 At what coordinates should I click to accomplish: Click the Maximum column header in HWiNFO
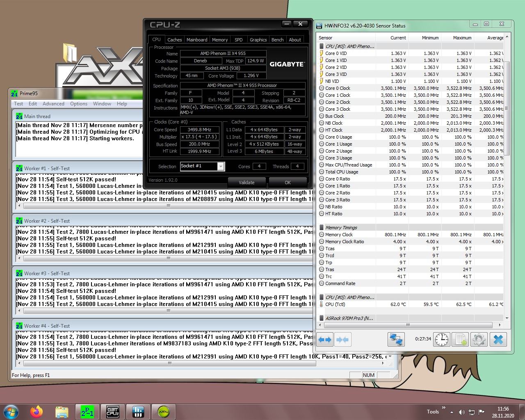coord(457,38)
